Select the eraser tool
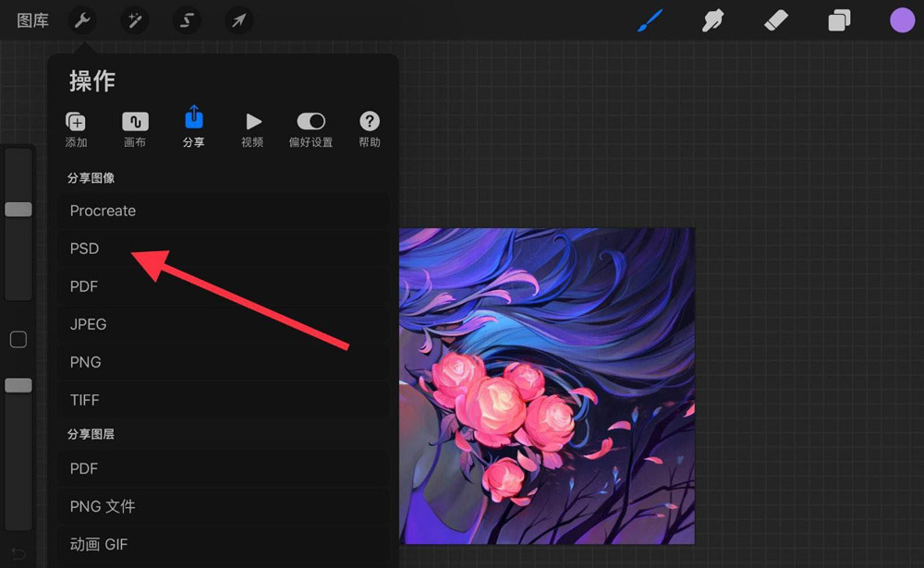The height and width of the screenshot is (568, 924). coord(776,19)
